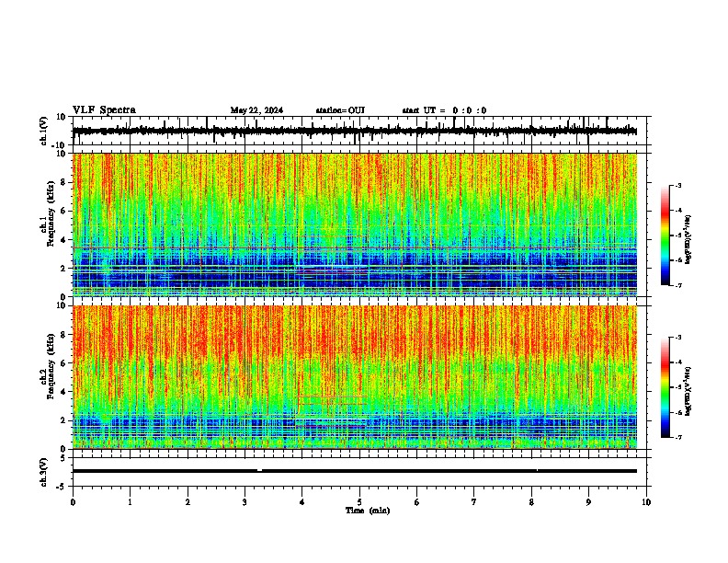Click time axis tick label 6
Image resolution: width=728 pixels, height=563 pixels.
417,502
